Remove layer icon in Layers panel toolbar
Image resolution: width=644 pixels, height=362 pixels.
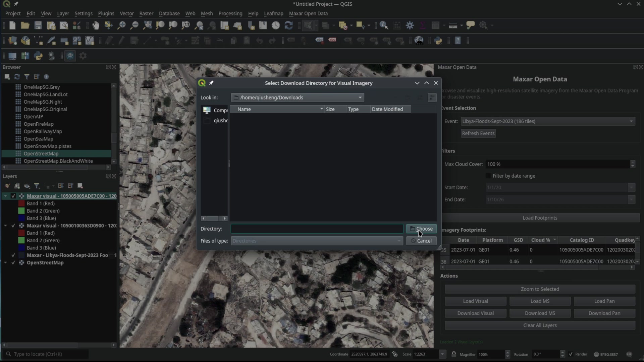pyautogui.click(x=80, y=186)
